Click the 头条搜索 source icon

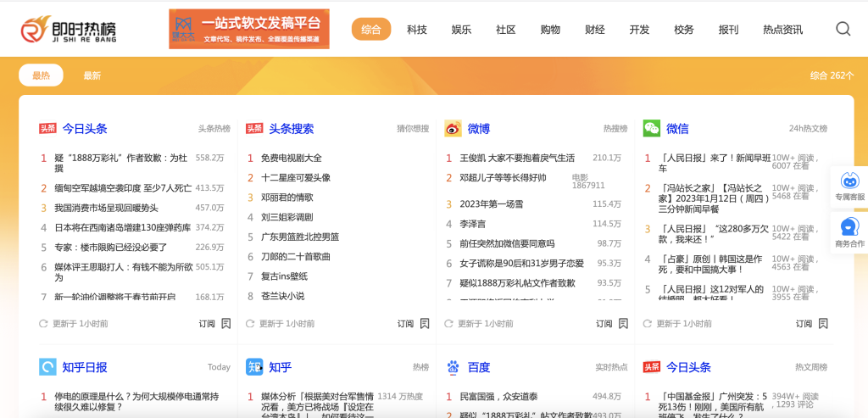pos(254,128)
